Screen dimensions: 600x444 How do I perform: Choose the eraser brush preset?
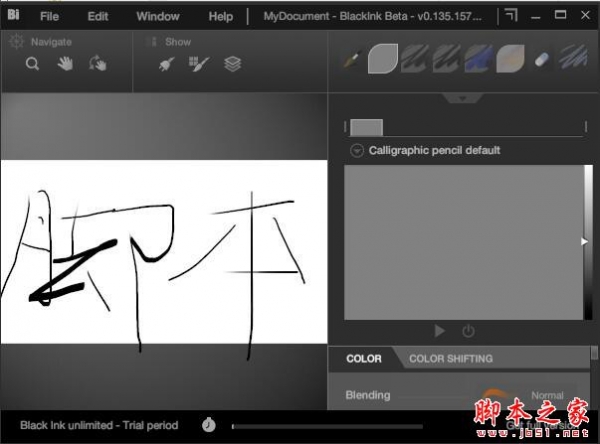(x=541, y=60)
